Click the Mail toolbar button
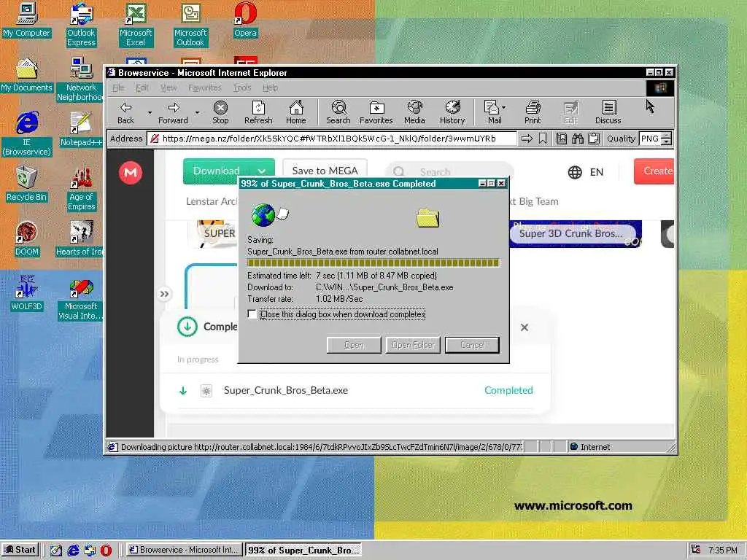 pyautogui.click(x=492, y=113)
